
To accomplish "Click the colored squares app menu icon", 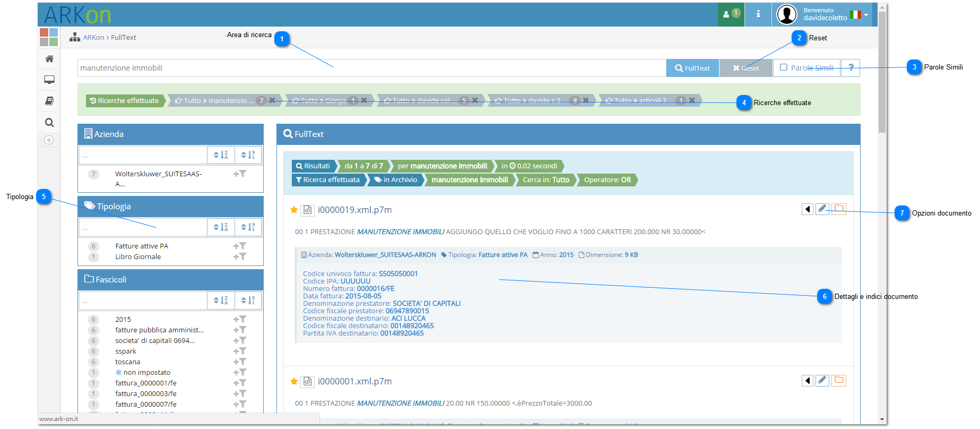I will tap(49, 37).
